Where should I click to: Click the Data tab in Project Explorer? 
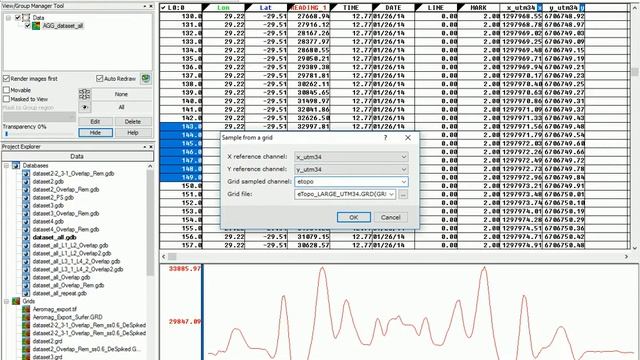(78, 156)
